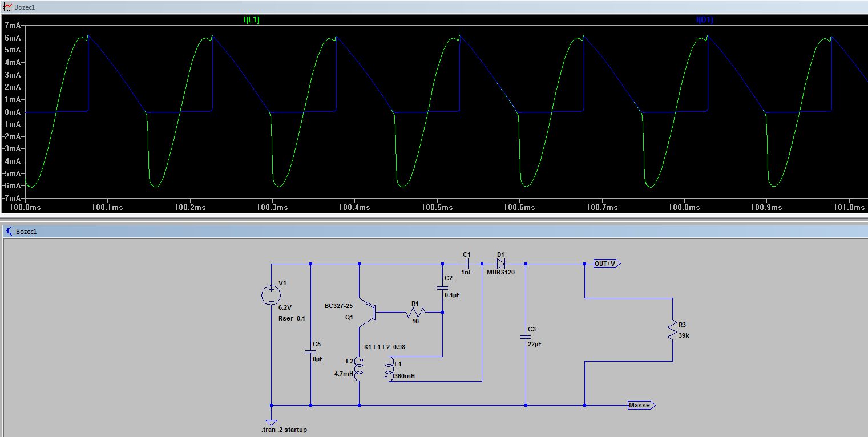Select the C1 capacitor symbol

[x=467, y=264]
